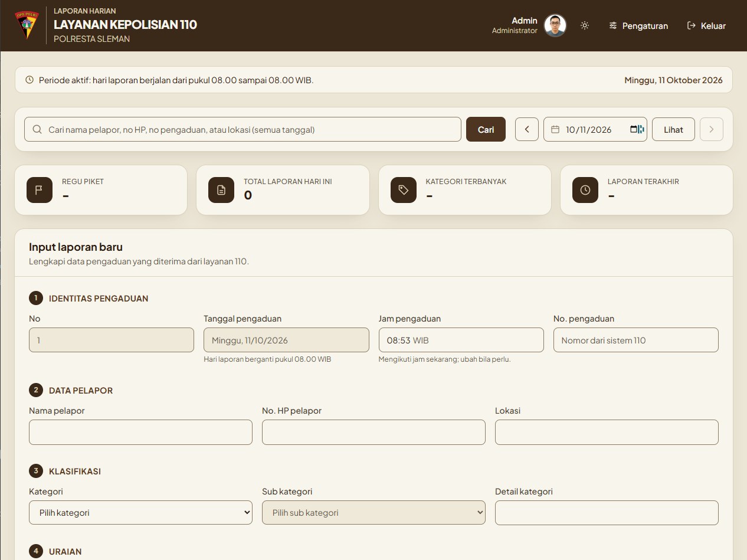The height and width of the screenshot is (560, 747).
Task: Click the tag icon on Kategori Terbanyak card
Action: pos(404,190)
